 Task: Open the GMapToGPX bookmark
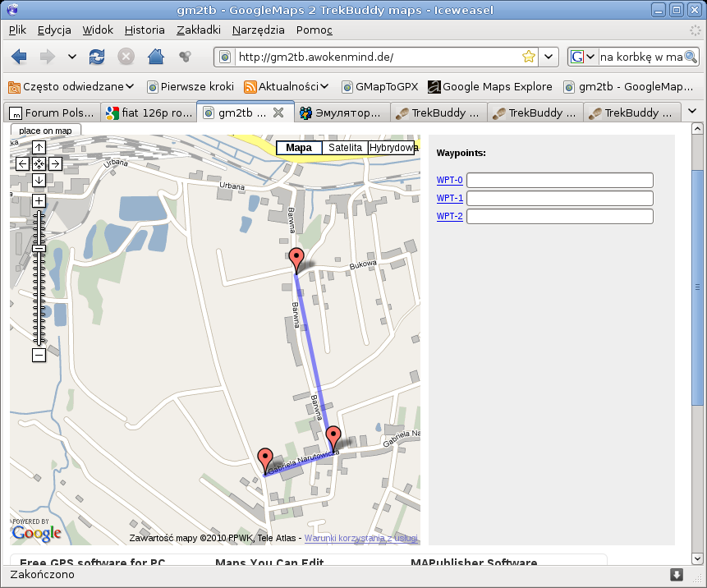380,86
